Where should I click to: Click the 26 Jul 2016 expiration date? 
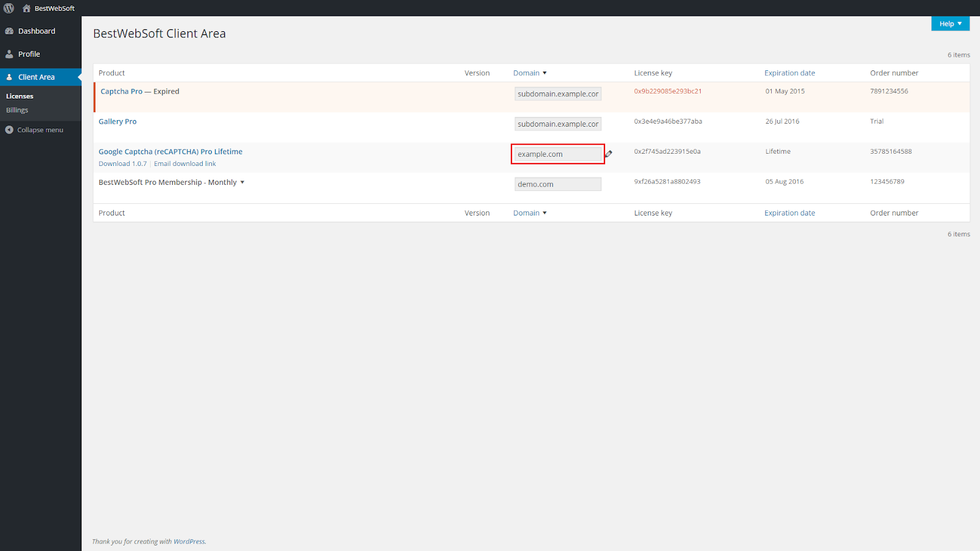[x=782, y=121]
